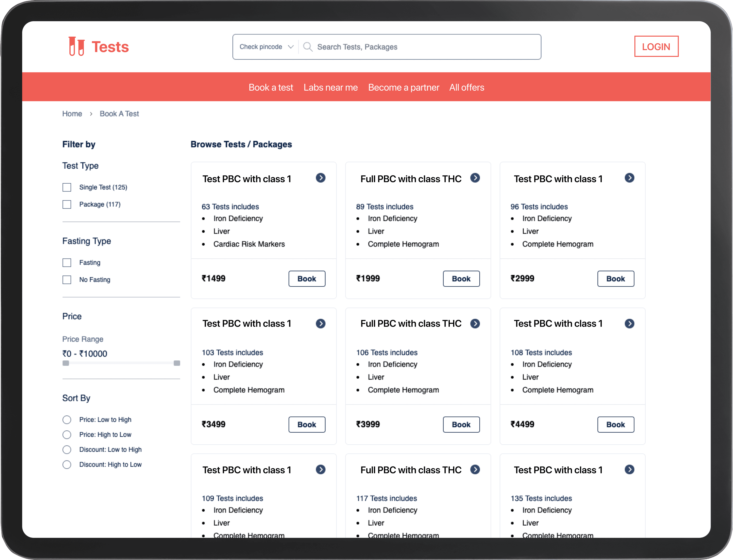Book the ₹3499 test package
This screenshot has height=560, width=733.
click(x=307, y=425)
